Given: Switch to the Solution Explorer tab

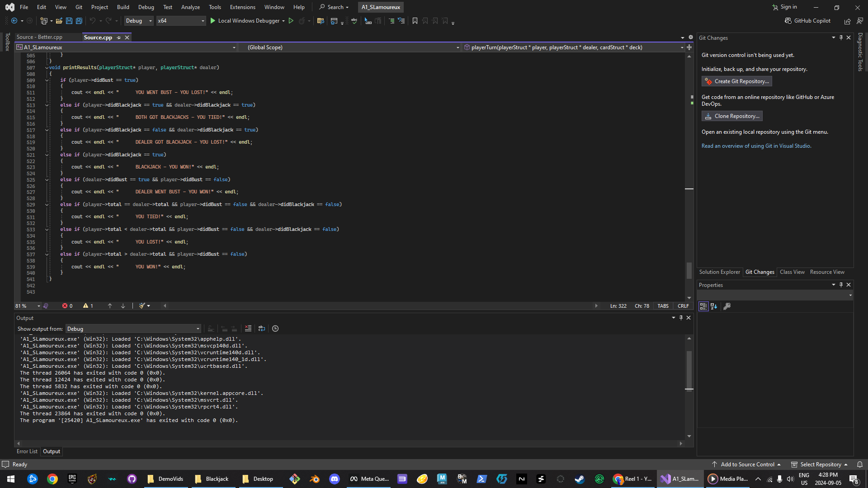Looking at the screenshot, I should coord(719,272).
